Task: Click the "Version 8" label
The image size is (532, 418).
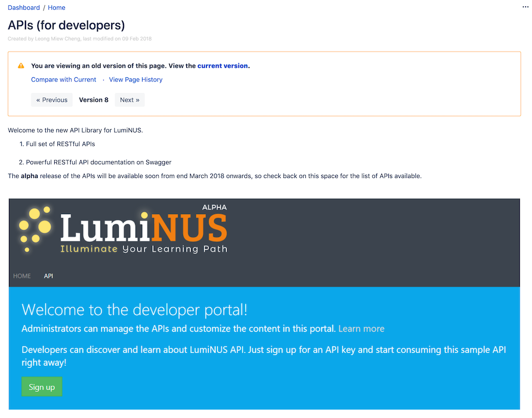Action: 94,100
